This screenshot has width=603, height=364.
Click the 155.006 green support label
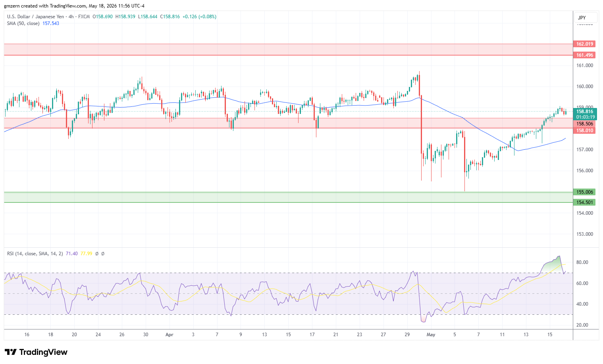(x=585, y=192)
